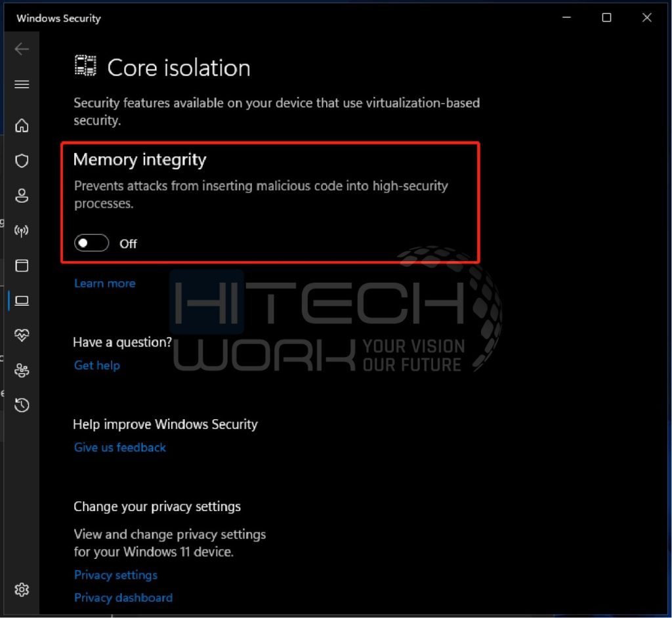Click the Core isolation chip icon
Viewport: 672px width, 618px height.
click(85, 66)
